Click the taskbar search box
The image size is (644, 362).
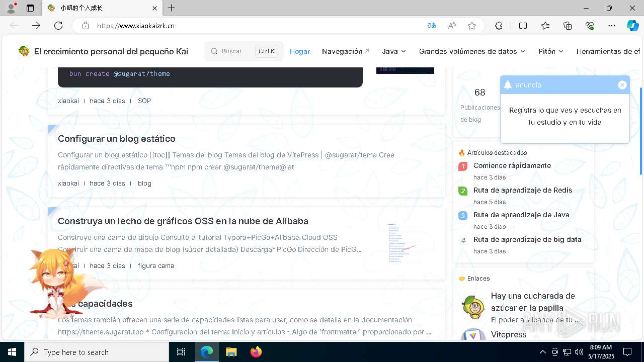click(97, 352)
